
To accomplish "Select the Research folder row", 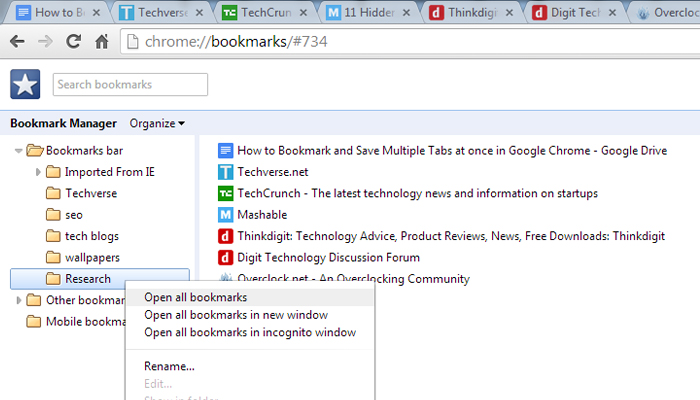I will 100,279.
